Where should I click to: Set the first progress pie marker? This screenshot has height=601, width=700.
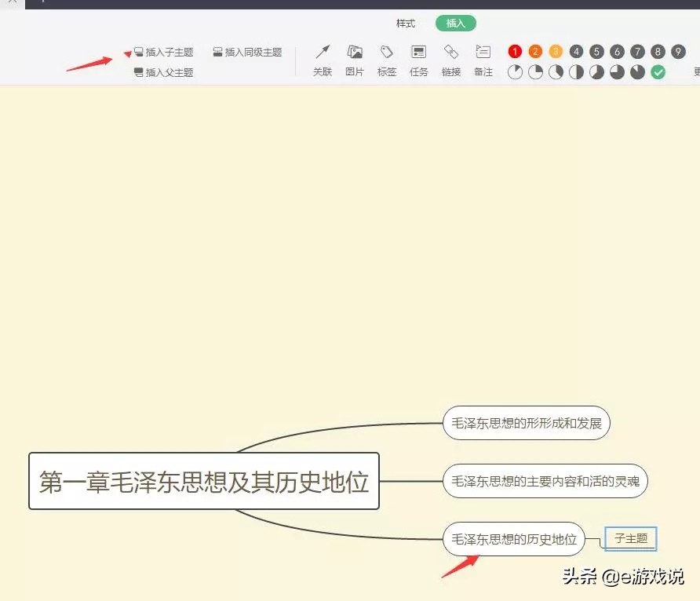pyautogui.click(x=515, y=72)
